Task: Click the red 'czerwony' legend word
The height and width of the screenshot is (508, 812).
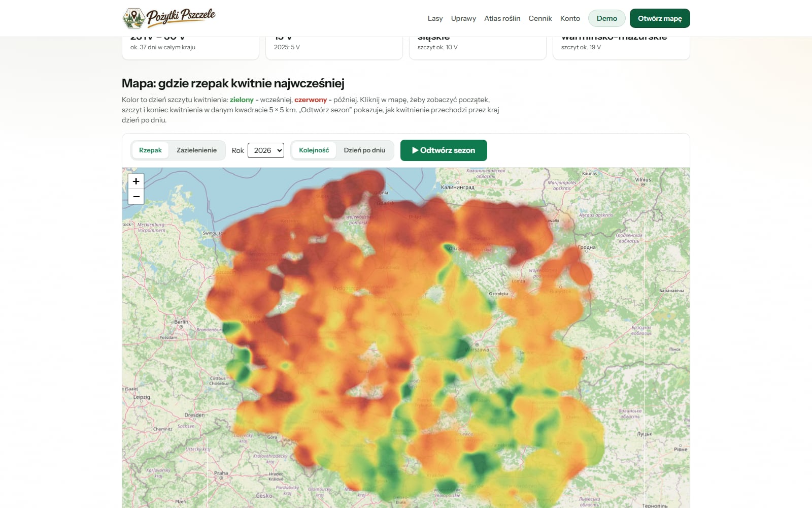Action: click(x=311, y=100)
